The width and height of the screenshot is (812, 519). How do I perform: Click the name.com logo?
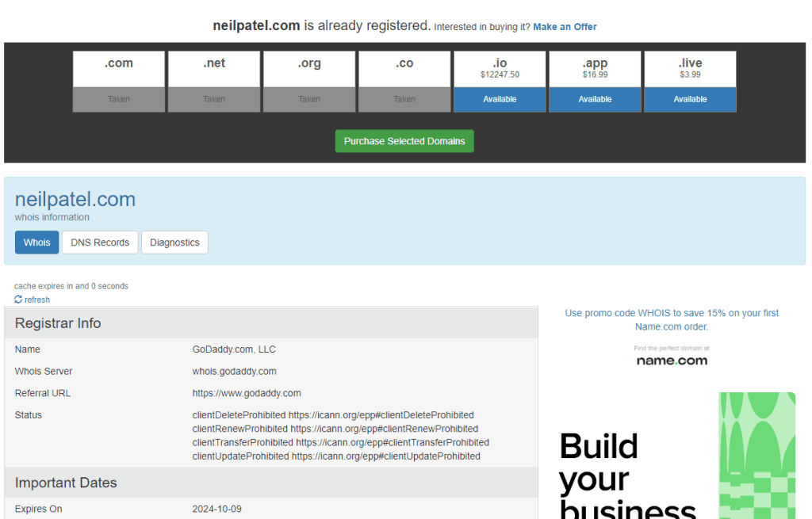point(672,361)
